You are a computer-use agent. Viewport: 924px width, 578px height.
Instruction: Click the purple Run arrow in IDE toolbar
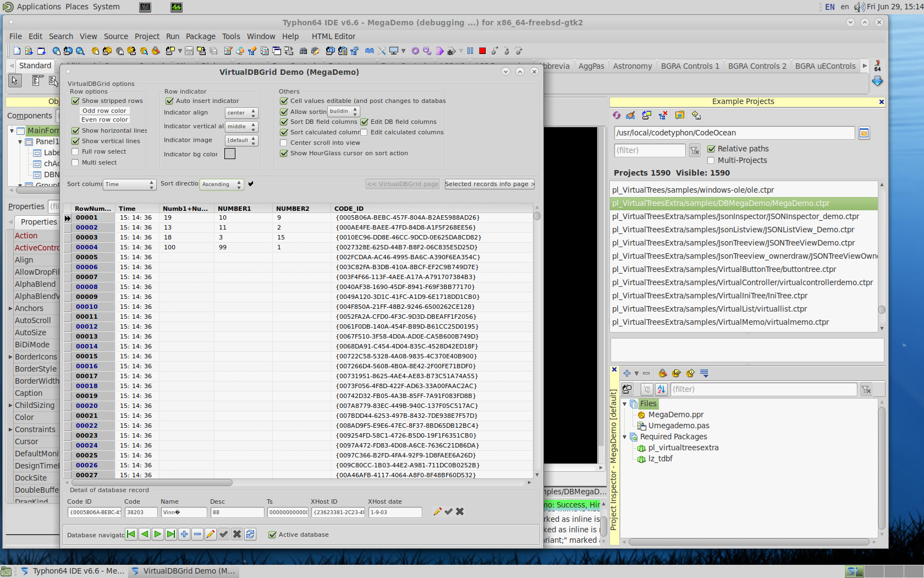pos(440,51)
